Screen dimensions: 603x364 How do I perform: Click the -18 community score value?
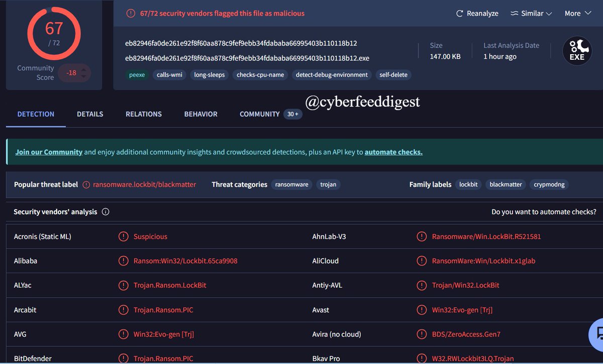71,73
